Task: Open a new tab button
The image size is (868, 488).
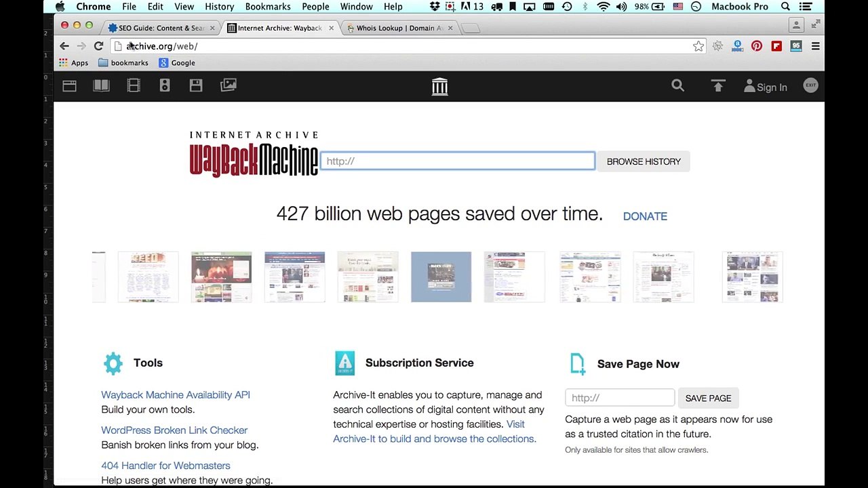Action: click(471, 28)
